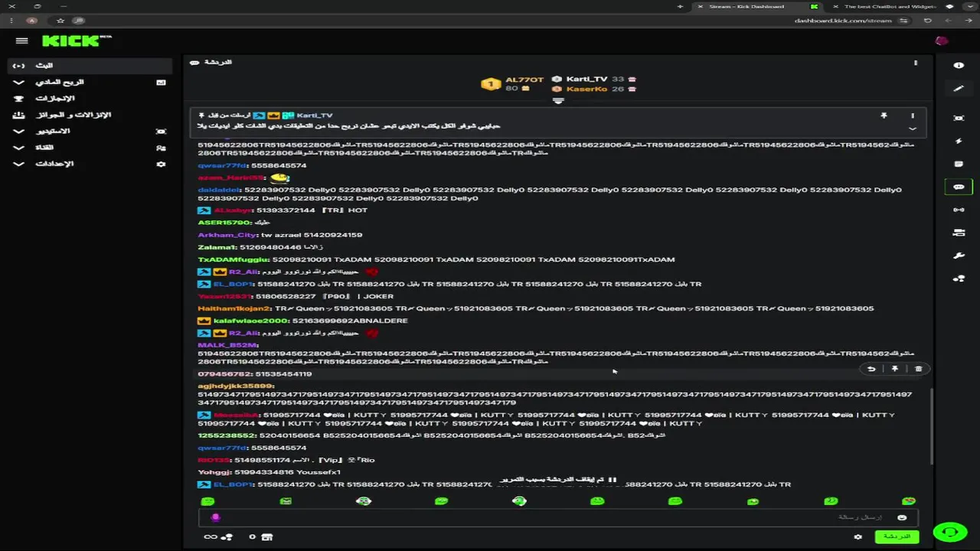The width and height of the screenshot is (980, 551).
Task: Click the lightning bolt icon in right toolbar
Action: coord(959,141)
